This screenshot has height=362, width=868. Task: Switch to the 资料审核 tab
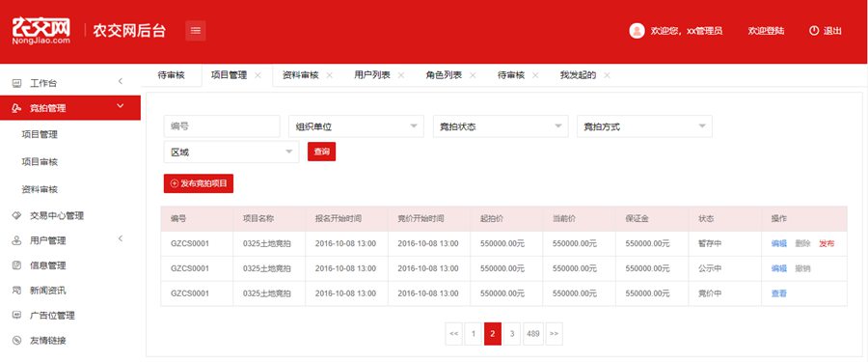(x=301, y=75)
